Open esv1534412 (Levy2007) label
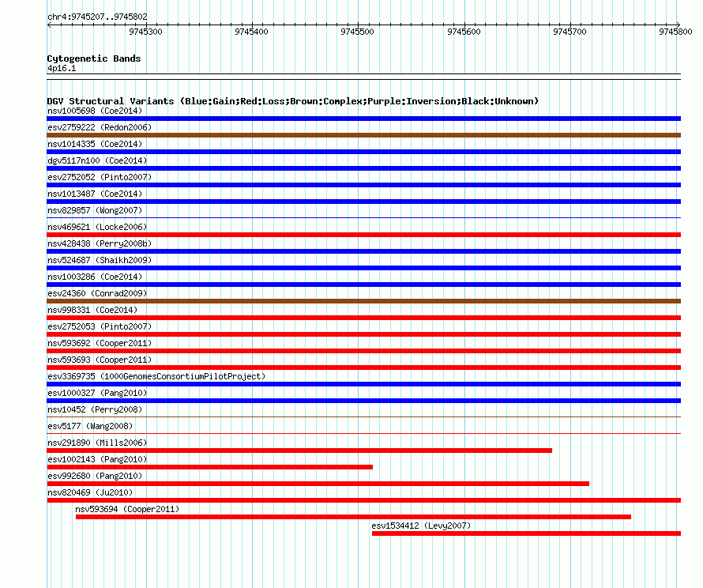 pos(421,526)
